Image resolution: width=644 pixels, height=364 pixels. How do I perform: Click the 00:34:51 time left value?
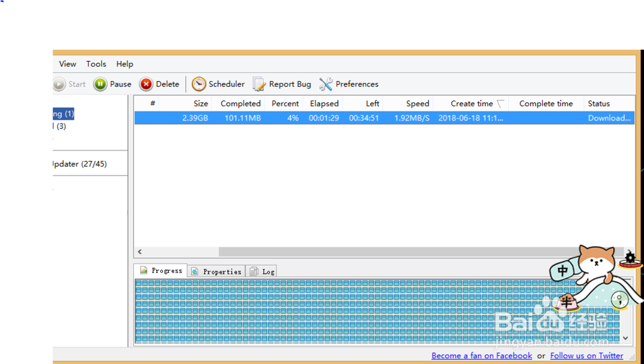coord(364,119)
